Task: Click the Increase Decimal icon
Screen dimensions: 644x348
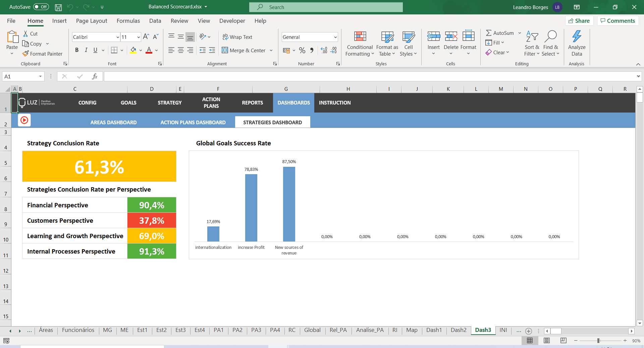Action: coord(324,50)
